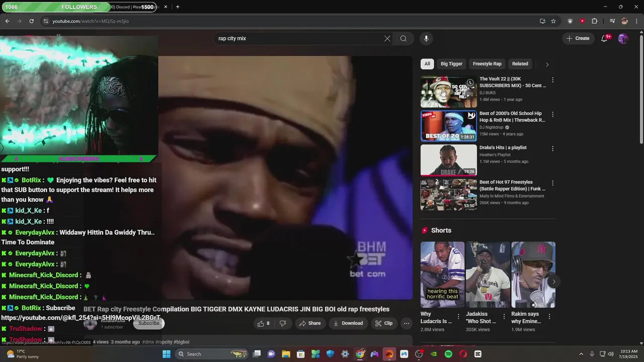Open media controls in Chrome toolbar
Image resolution: width=644 pixels, height=362 pixels.
[612, 21]
